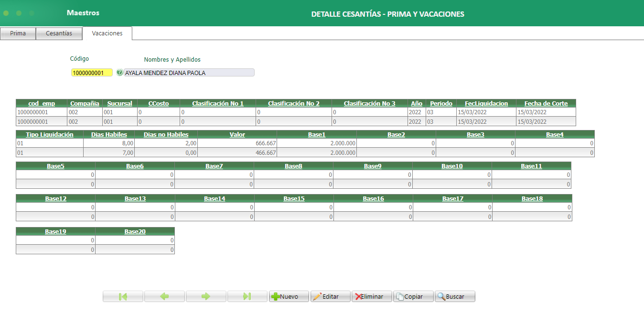Sort by Año column header
The height and width of the screenshot is (314, 644).
point(417,103)
